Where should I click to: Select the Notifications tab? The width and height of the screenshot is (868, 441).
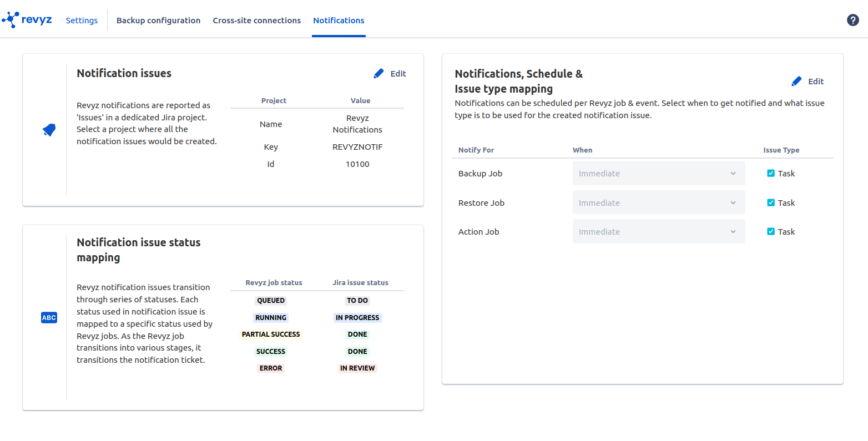tap(339, 21)
